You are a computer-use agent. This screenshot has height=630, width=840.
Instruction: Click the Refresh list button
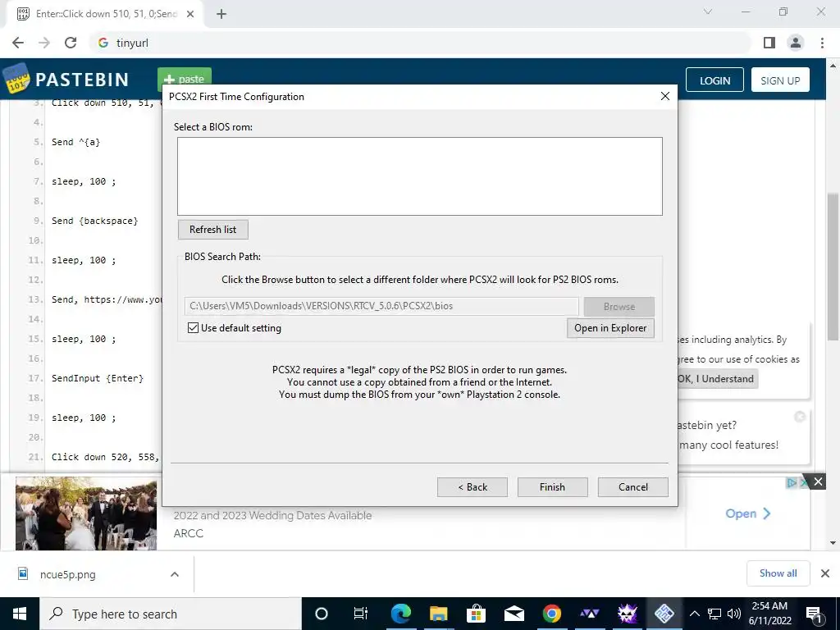pyautogui.click(x=212, y=230)
